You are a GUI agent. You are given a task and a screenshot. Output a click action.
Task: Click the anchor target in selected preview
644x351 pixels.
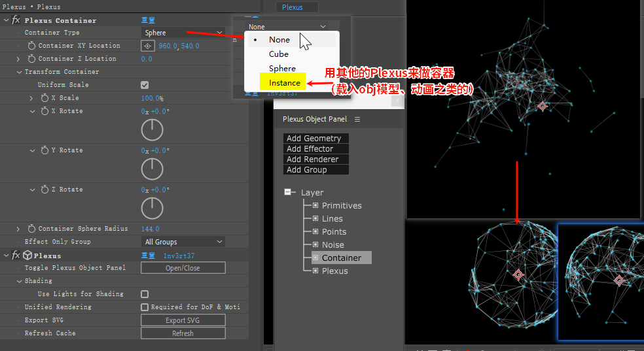[619, 280]
